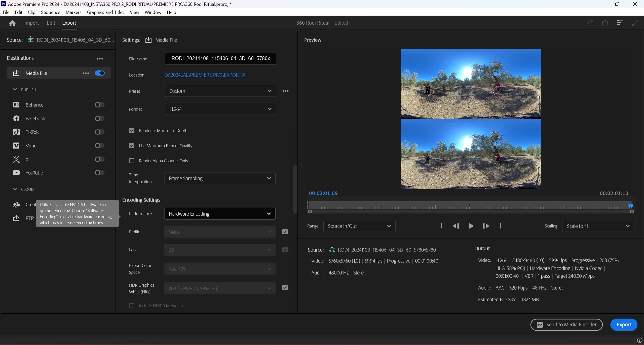
Task: Step back one frame
Action: [x=456, y=226]
